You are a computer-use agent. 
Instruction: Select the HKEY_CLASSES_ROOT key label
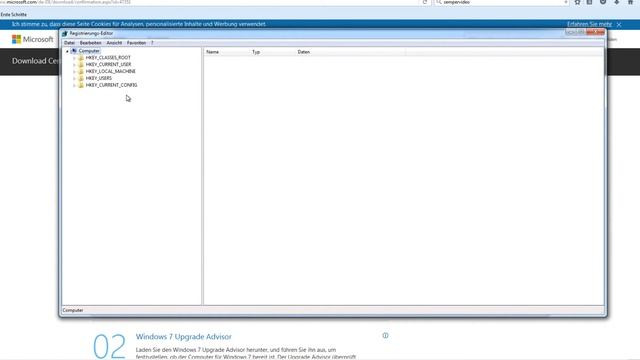coord(108,58)
